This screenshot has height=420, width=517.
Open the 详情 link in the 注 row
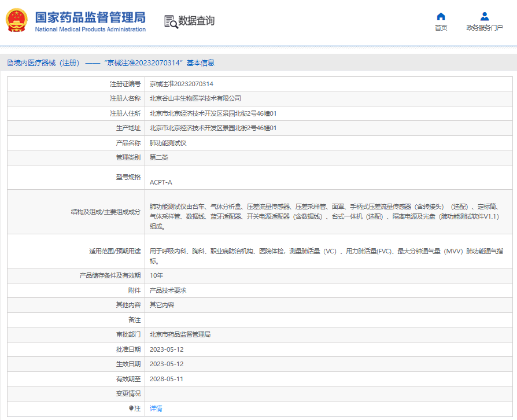(x=156, y=408)
